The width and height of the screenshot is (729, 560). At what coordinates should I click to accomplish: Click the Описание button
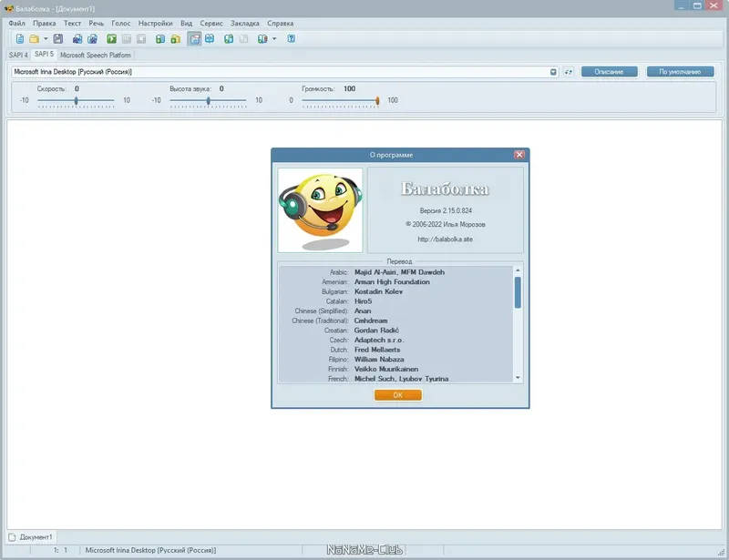(x=609, y=72)
